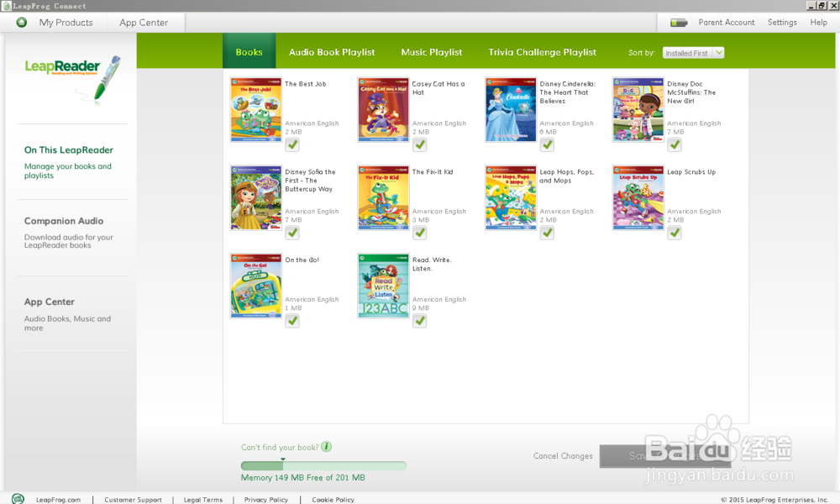This screenshot has height=504, width=840.
Task: Click the green eject icon beside My Products
Action: tap(22, 23)
